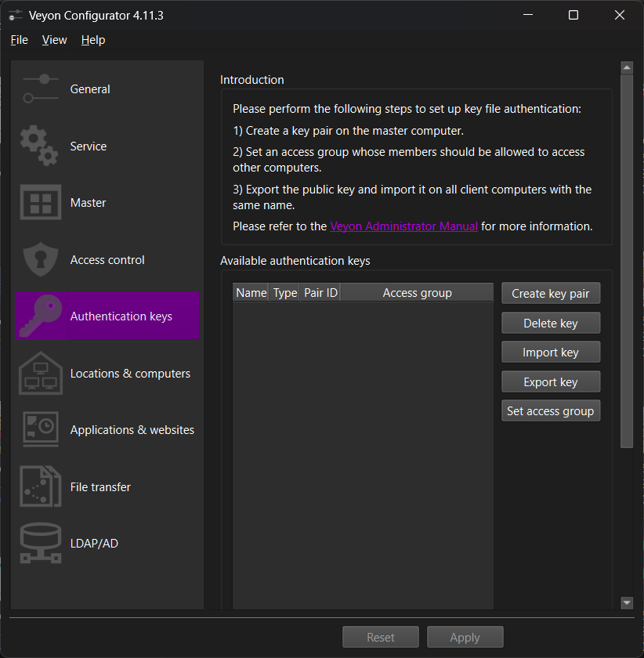The height and width of the screenshot is (658, 644).
Task: Select the Master grid icon
Action: 41,202
